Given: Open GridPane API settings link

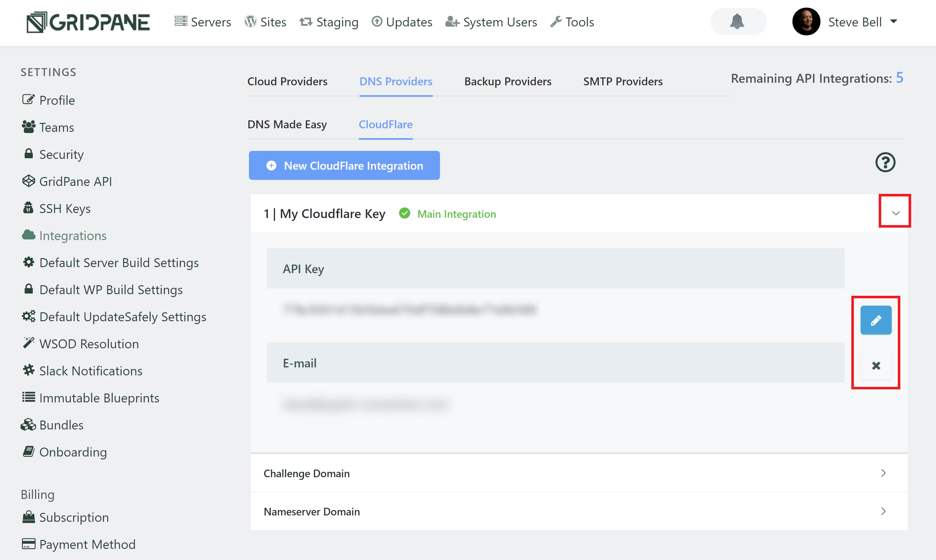Looking at the screenshot, I should click(x=75, y=181).
